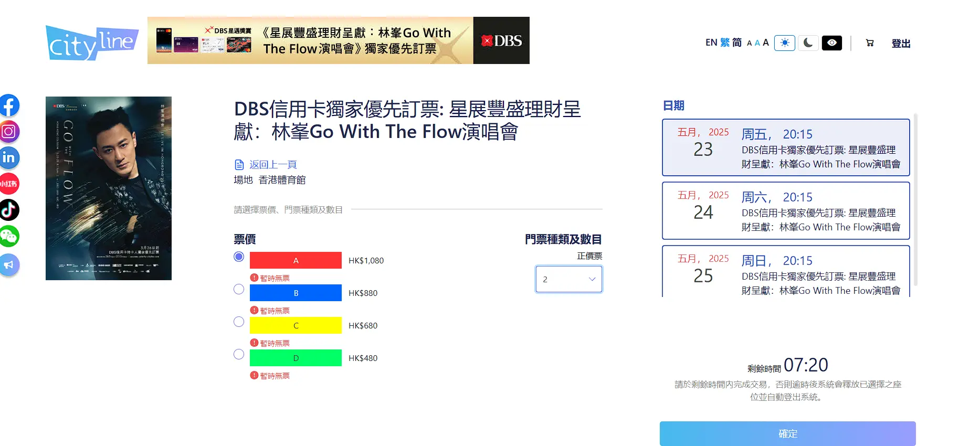Share on Facebook
Screen dimensions: 980x446
point(9,105)
